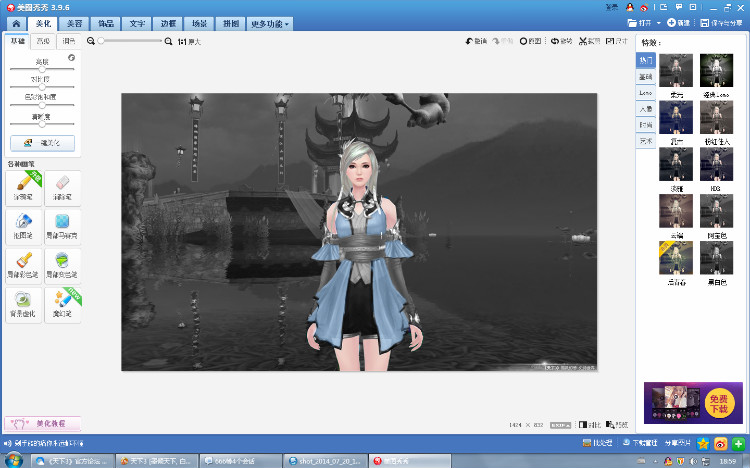This screenshot has width=750, height=468.
Task: Click the 新建 new image button
Action: pyautogui.click(x=679, y=23)
